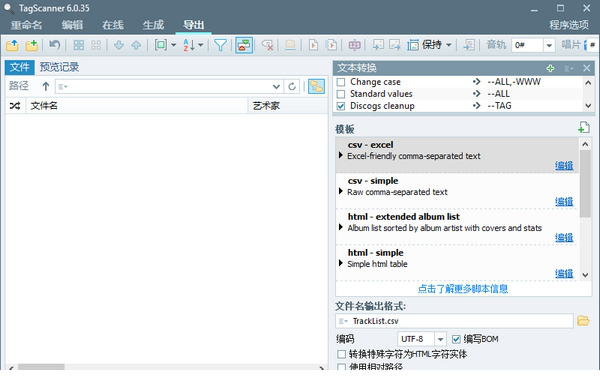Click the open folder toolbar icon
Viewport: 600px width, 384px height.
(x=12, y=45)
